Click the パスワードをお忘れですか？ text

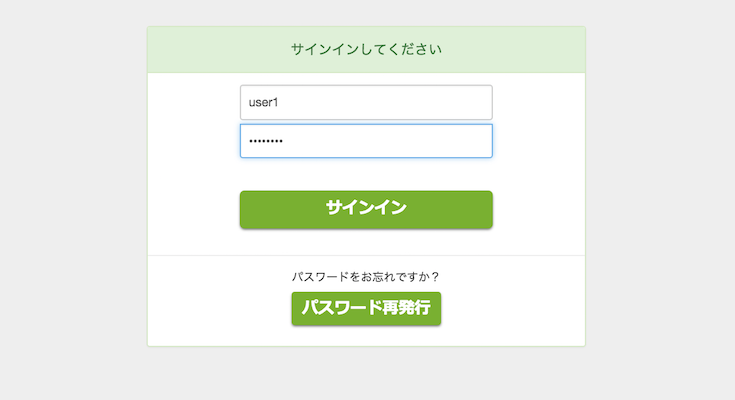click(366, 276)
